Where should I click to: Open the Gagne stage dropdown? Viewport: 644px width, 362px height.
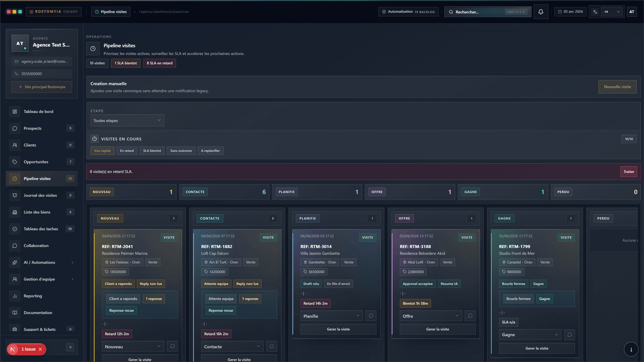click(530, 335)
